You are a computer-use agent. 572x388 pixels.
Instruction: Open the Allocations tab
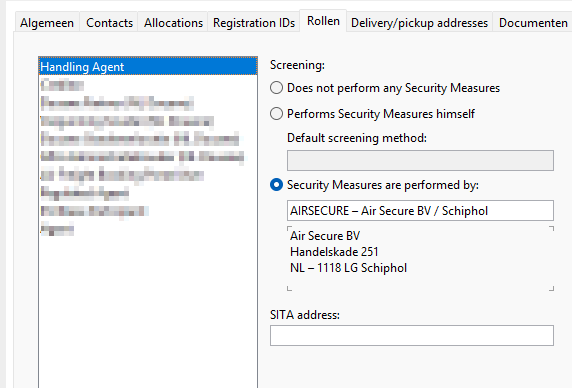[x=173, y=23]
